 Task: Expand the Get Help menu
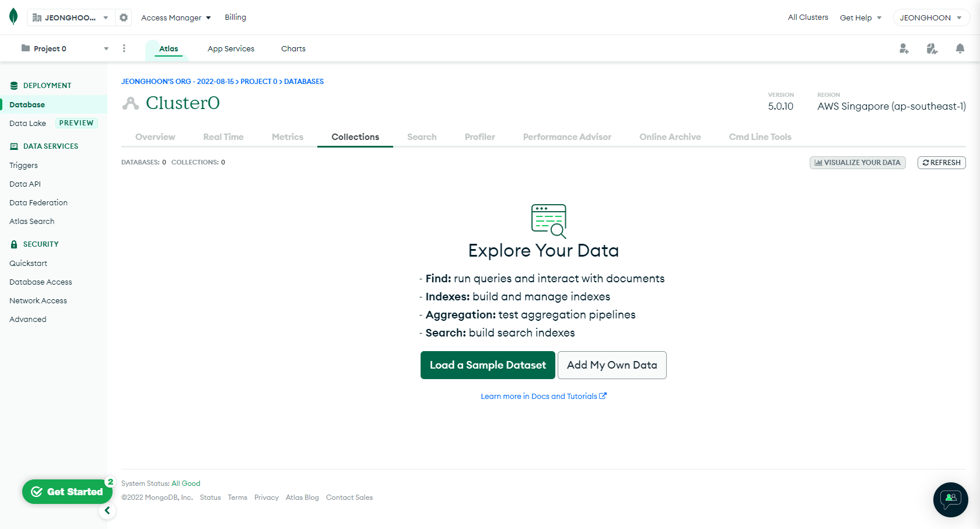(x=860, y=17)
